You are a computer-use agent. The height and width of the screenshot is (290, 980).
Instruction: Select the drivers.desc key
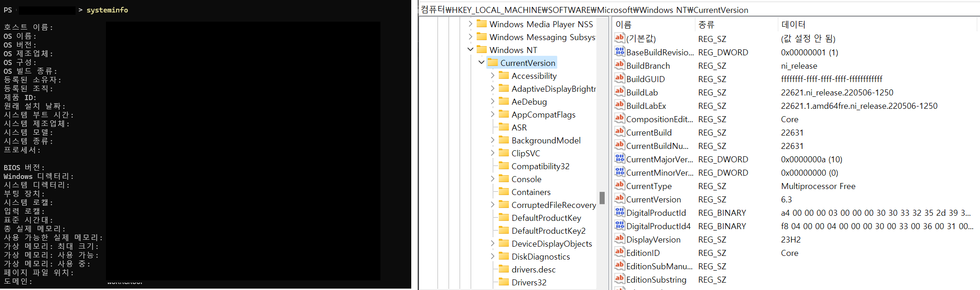coord(533,269)
